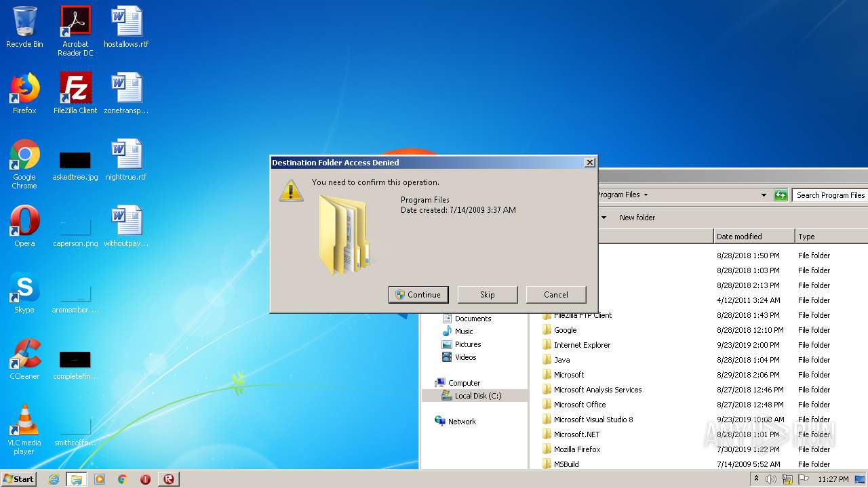Select the zonetransp... Word file icon

click(x=126, y=94)
